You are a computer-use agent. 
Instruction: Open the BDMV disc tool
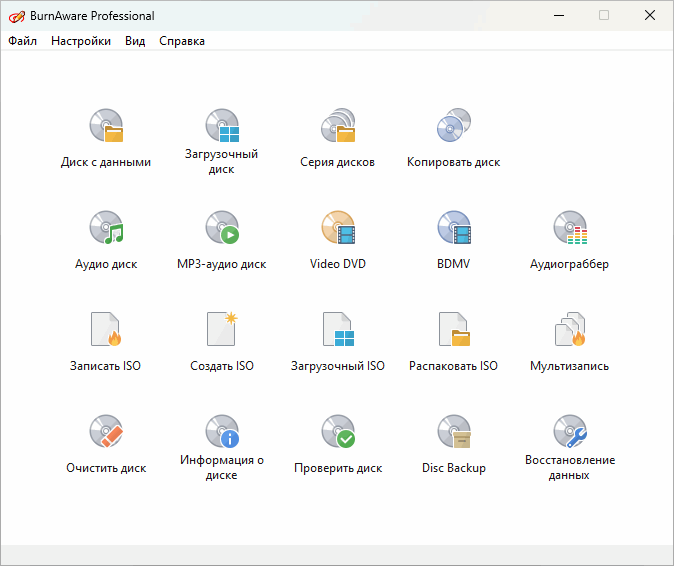[x=453, y=229]
